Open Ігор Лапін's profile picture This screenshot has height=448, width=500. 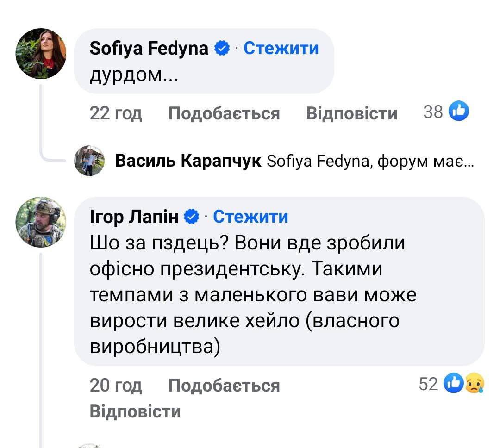click(x=41, y=222)
